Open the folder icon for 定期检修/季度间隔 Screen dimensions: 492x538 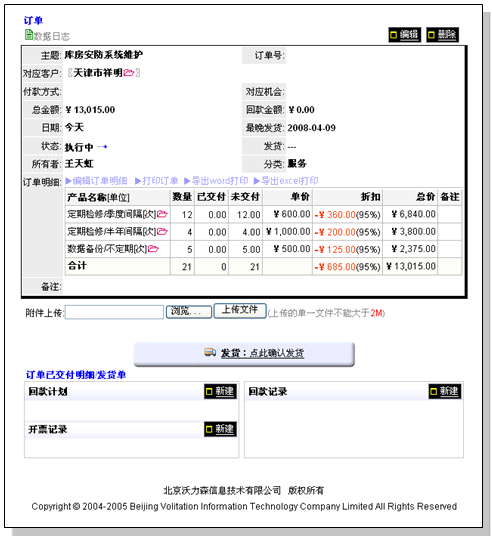pyautogui.click(x=162, y=214)
